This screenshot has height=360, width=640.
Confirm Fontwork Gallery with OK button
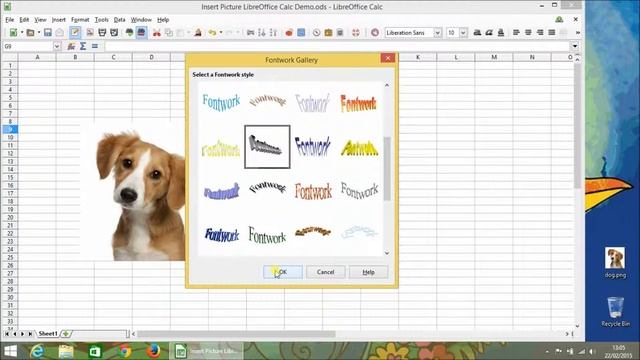(283, 272)
